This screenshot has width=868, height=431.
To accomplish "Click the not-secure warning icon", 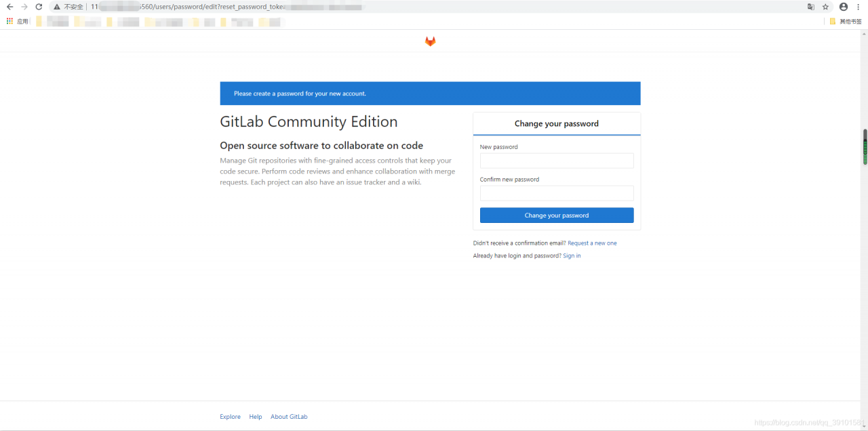I will coord(57,7).
